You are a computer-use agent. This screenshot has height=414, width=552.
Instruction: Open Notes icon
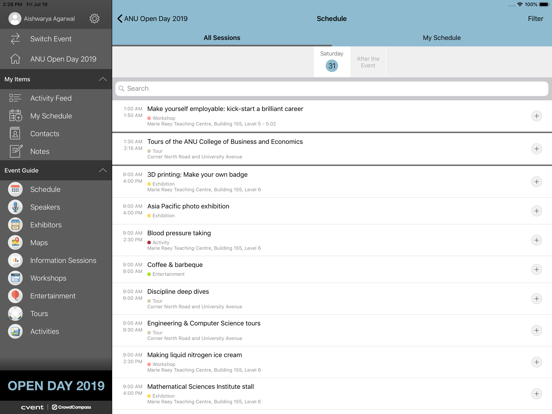pyautogui.click(x=16, y=151)
